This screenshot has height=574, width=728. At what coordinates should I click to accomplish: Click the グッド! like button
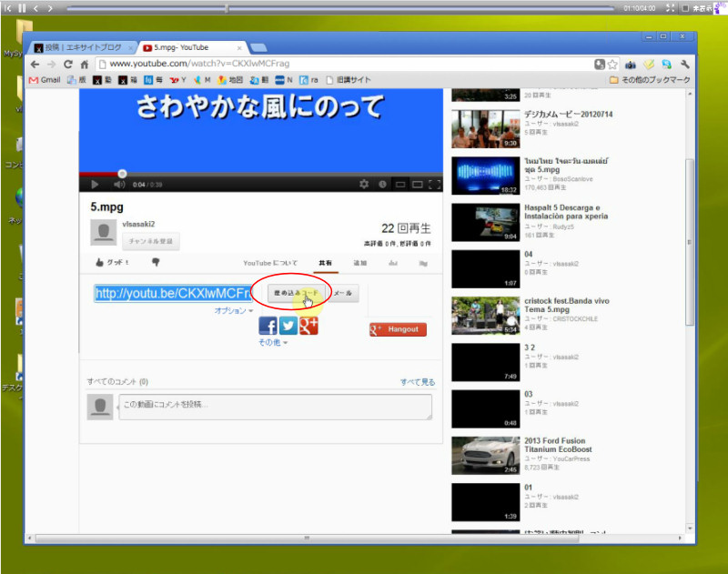pyautogui.click(x=112, y=263)
